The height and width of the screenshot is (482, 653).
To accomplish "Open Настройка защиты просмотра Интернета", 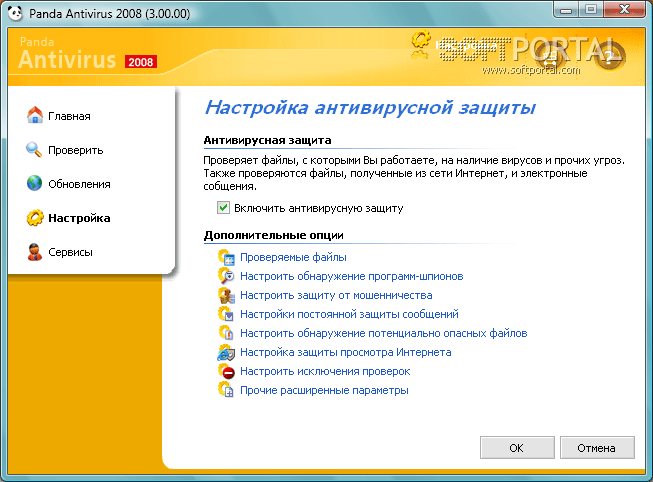I will 346,352.
